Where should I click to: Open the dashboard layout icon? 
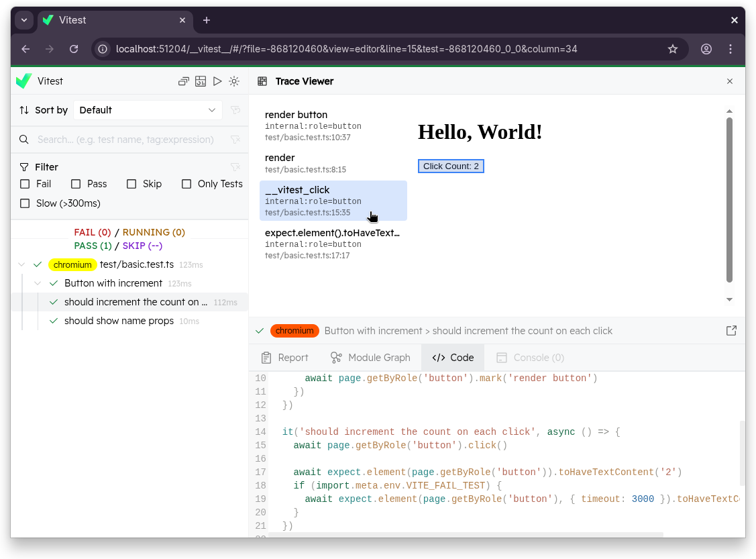coord(201,81)
